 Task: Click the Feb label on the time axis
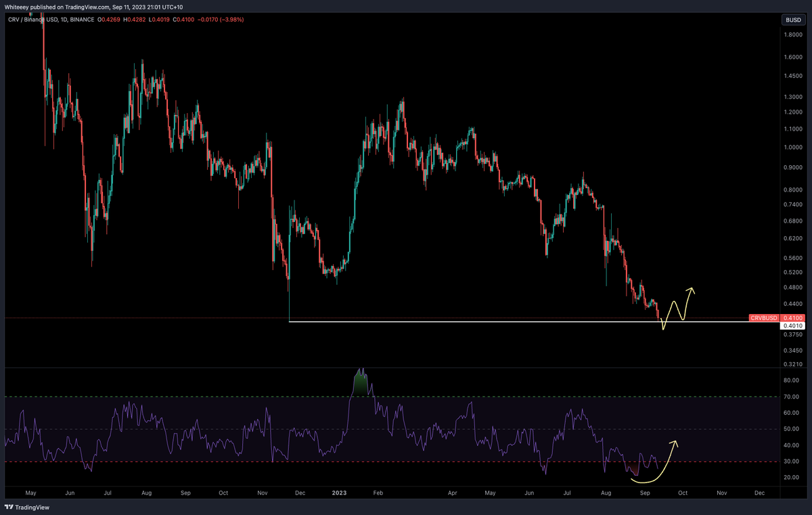tap(378, 495)
